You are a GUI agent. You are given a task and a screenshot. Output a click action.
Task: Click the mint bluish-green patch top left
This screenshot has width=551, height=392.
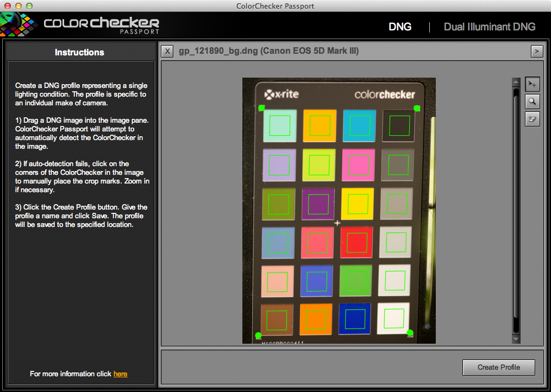[280, 125]
